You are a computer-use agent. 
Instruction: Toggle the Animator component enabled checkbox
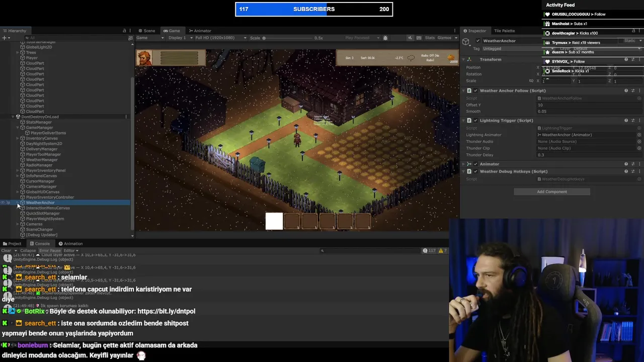coord(475,164)
